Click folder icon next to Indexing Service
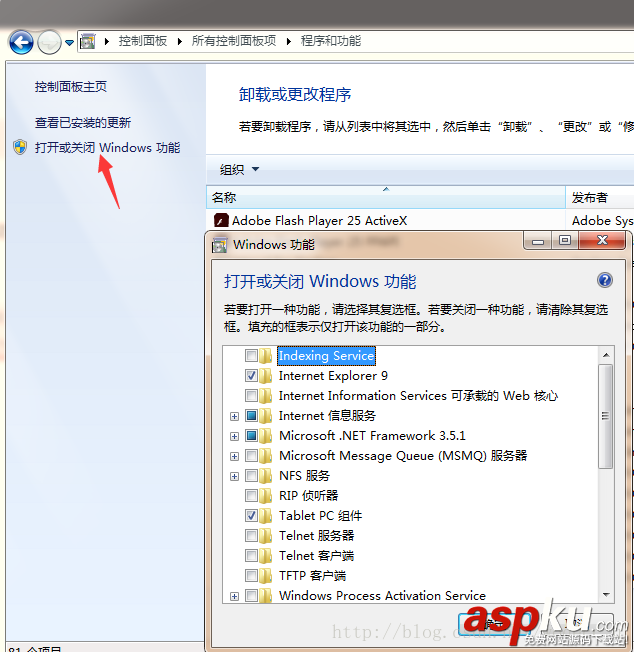 pyautogui.click(x=266, y=356)
